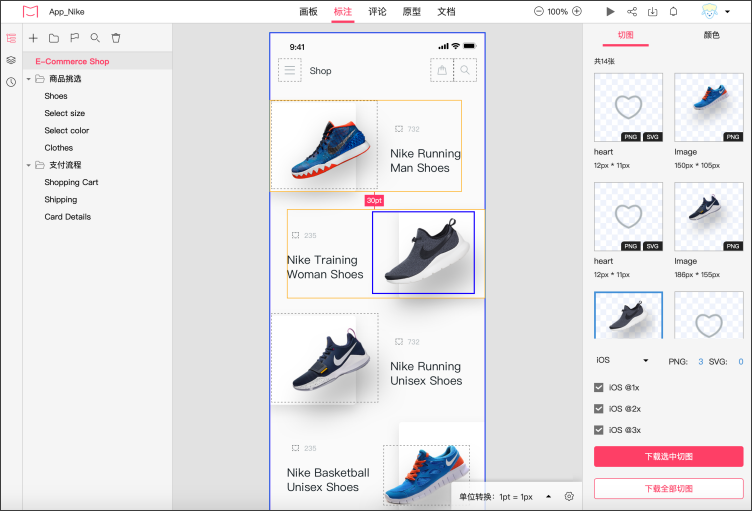
Task: Open the iOS platform dropdown
Action: point(622,361)
